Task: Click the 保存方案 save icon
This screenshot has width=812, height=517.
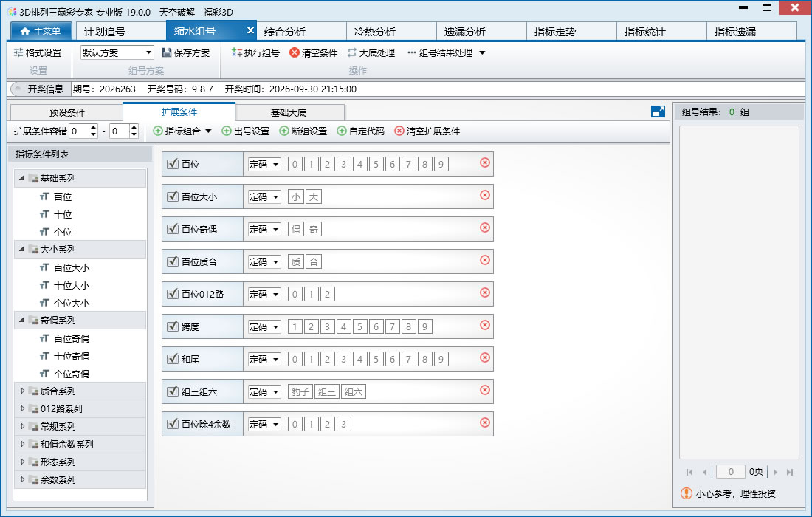Action: [x=167, y=53]
